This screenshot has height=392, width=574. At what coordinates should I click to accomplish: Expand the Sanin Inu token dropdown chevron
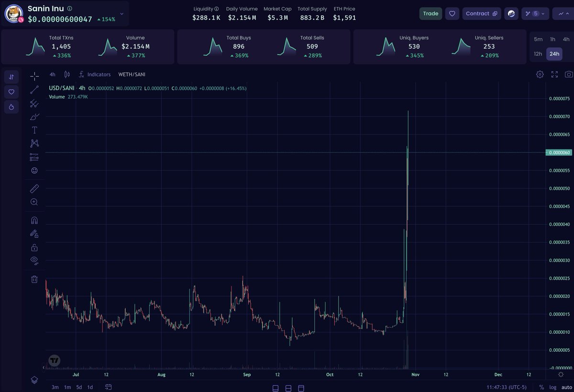click(121, 14)
